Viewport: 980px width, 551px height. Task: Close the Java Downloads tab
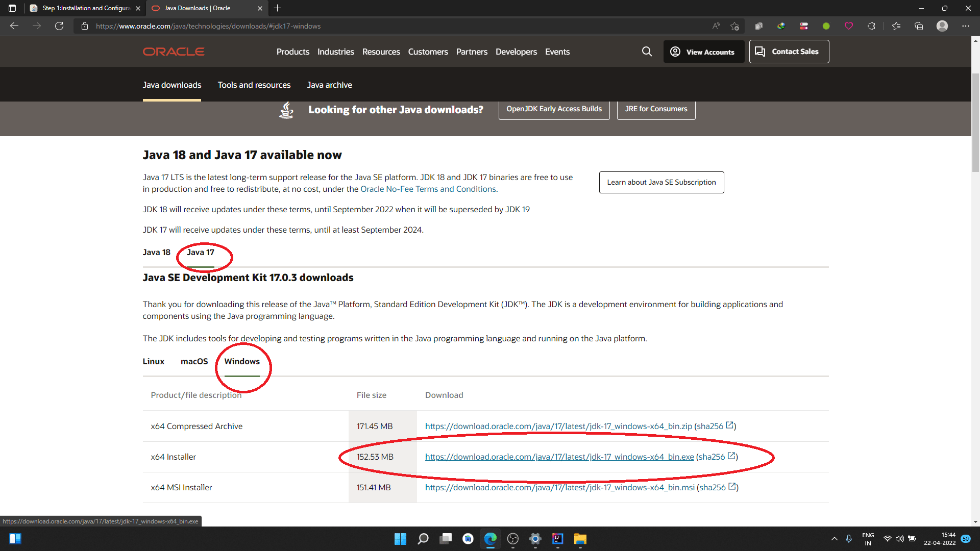pyautogui.click(x=260, y=8)
